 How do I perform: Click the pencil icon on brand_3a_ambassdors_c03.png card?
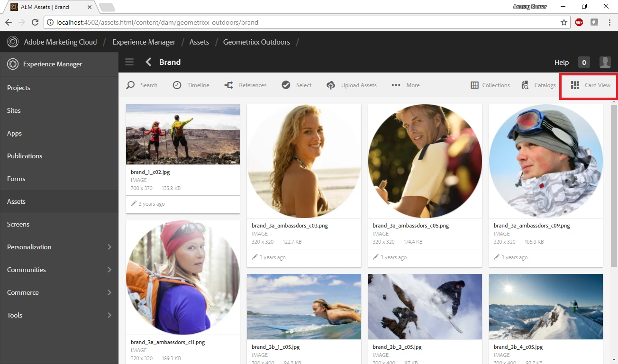[255, 257]
